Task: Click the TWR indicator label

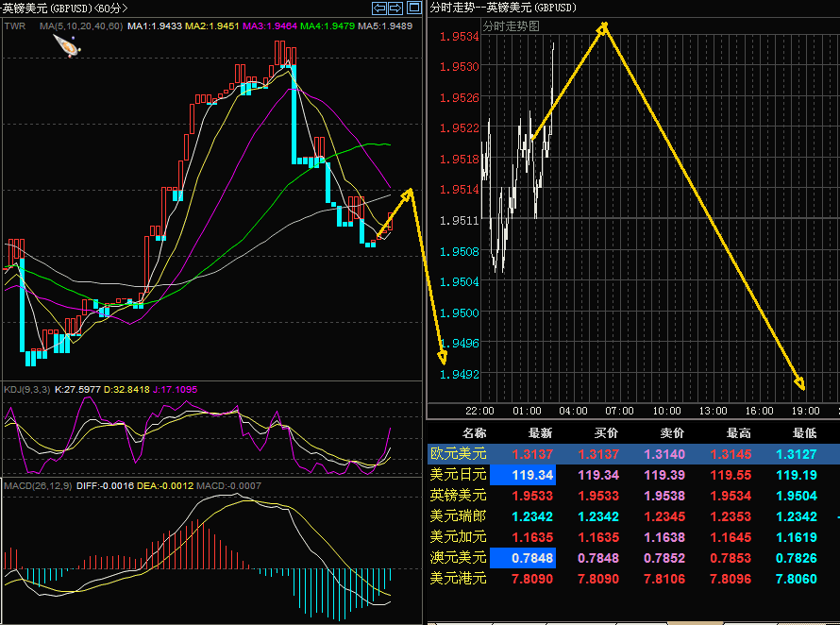Action: (x=14, y=25)
